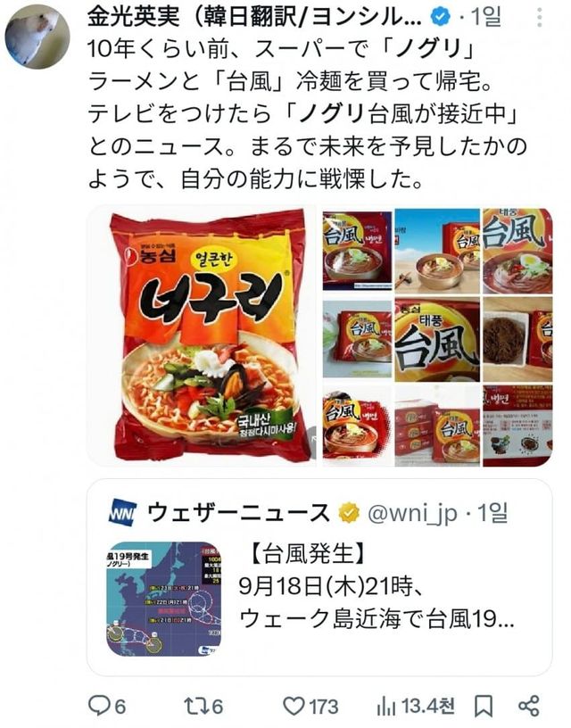Open the quoted 【台風発生】 tweet text
The image size is (571, 728).
377,586
